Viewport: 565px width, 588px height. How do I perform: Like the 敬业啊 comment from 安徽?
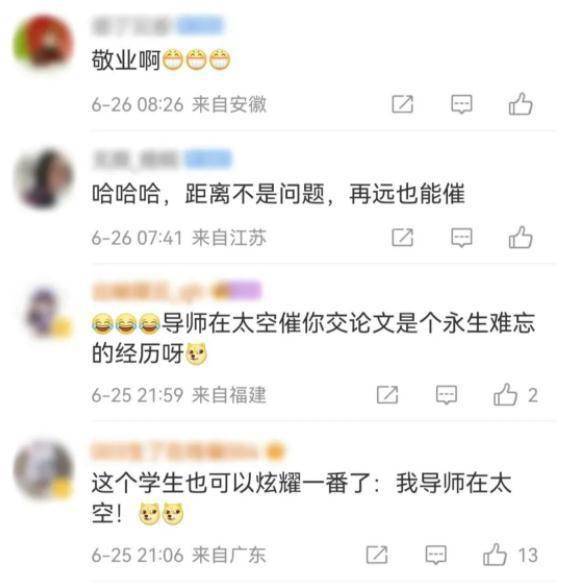tap(520, 104)
